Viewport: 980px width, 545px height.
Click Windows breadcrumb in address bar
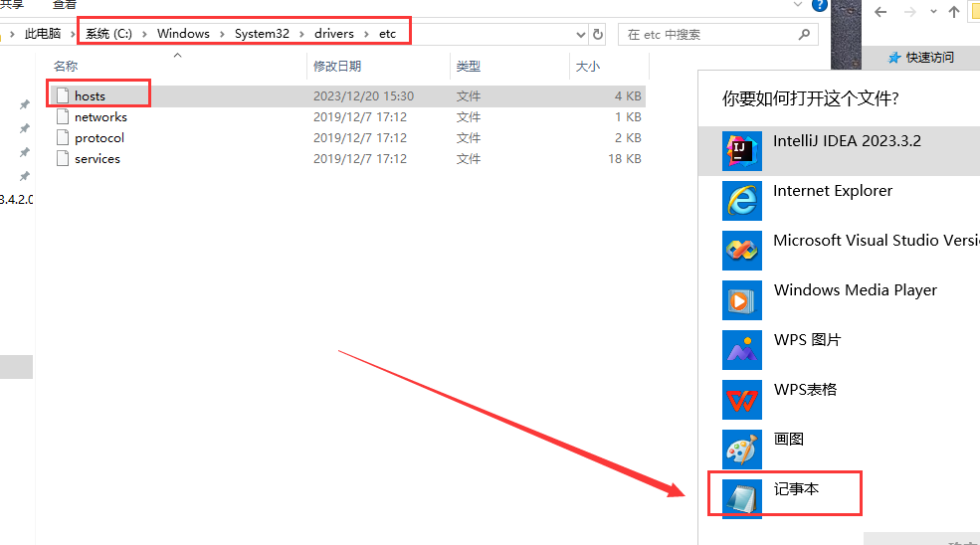point(183,34)
